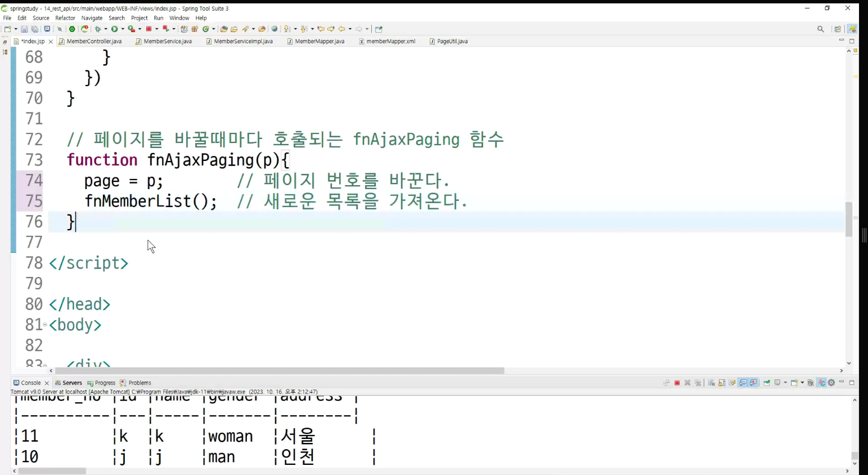Click the Open Task icon
Viewport: 868px width, 475px height.
pos(235,29)
